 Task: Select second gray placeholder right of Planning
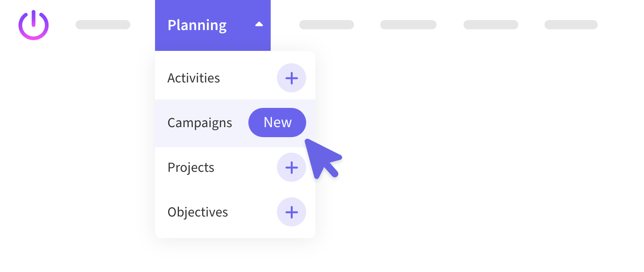[x=408, y=25]
